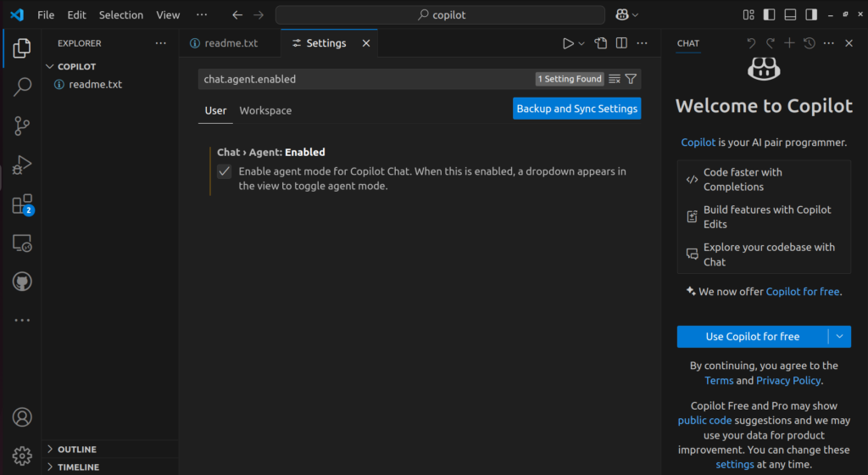The width and height of the screenshot is (868, 475).
Task: Show chat history clock icon
Action: pyautogui.click(x=810, y=43)
